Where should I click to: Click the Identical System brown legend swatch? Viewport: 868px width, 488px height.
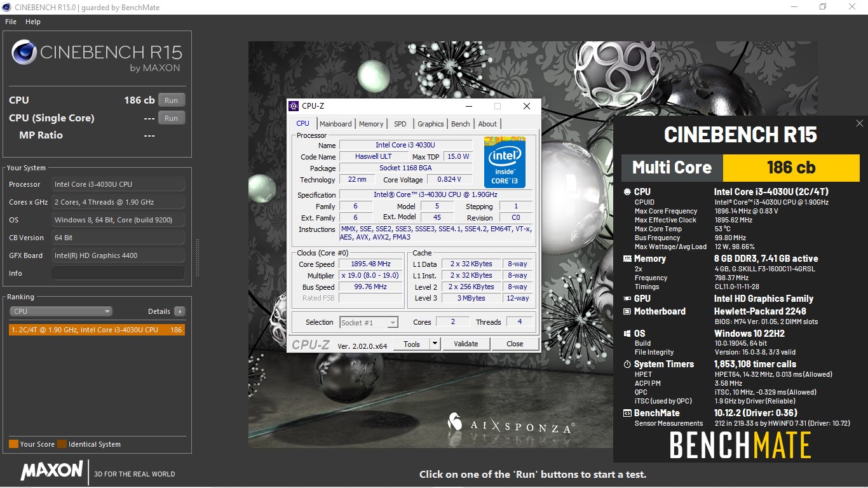pos(62,444)
